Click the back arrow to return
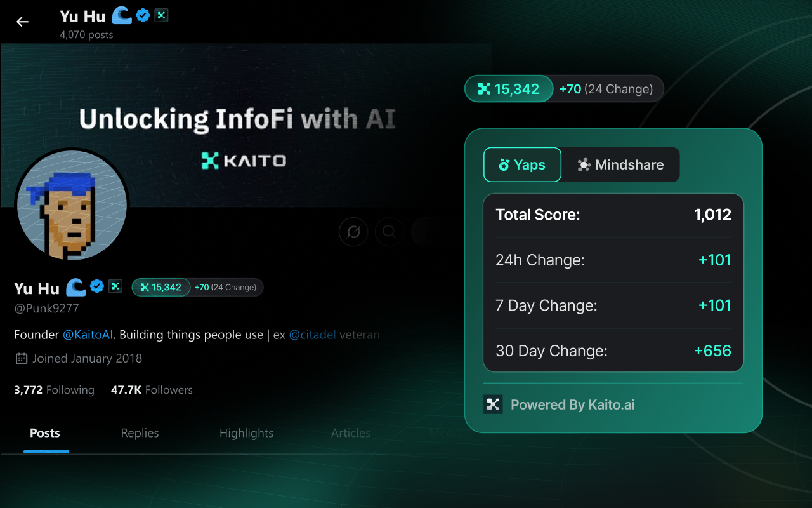Screen dimensions: 812x508 point(22,22)
